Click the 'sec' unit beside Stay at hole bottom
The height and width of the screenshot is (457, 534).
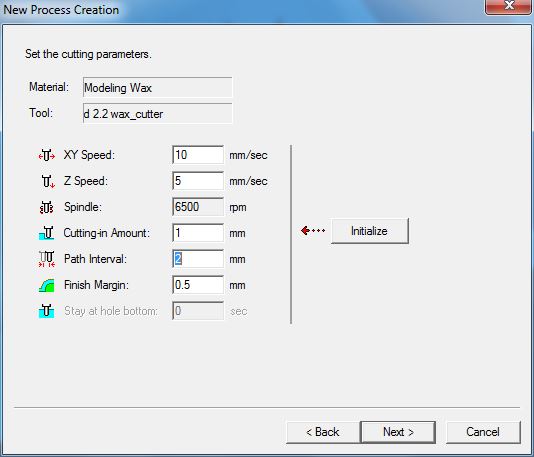(239, 311)
